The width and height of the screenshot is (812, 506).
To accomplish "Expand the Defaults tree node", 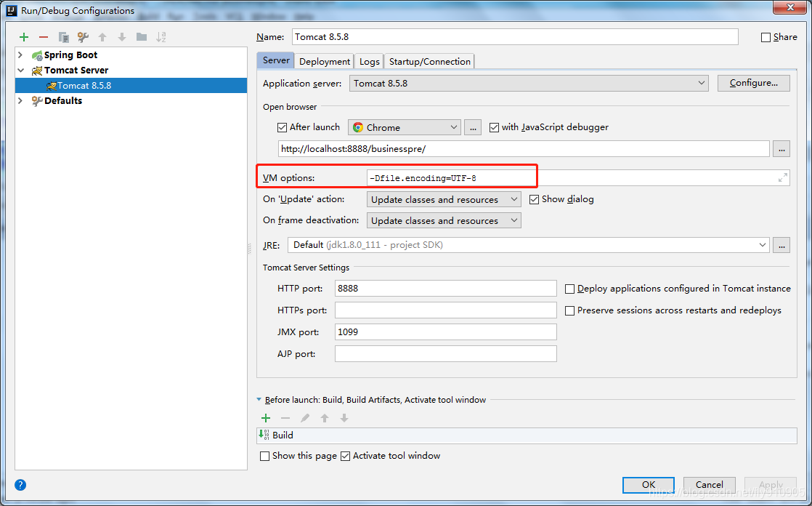I will 21,100.
